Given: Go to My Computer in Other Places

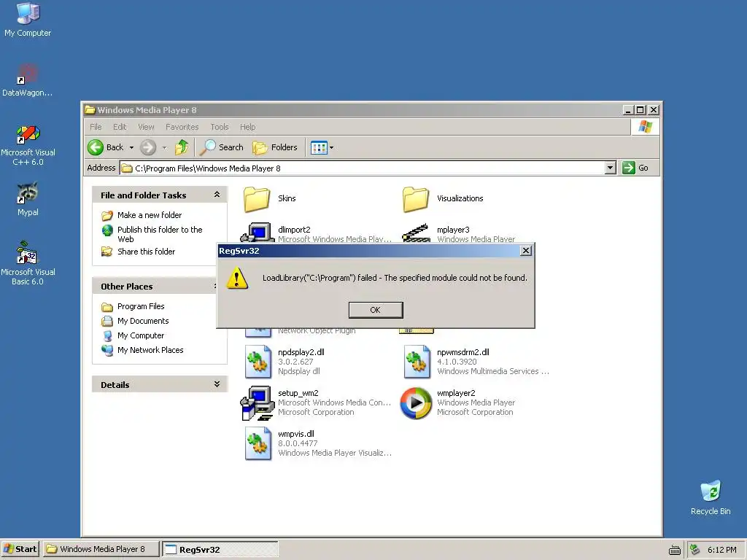Looking at the screenshot, I should coord(141,335).
